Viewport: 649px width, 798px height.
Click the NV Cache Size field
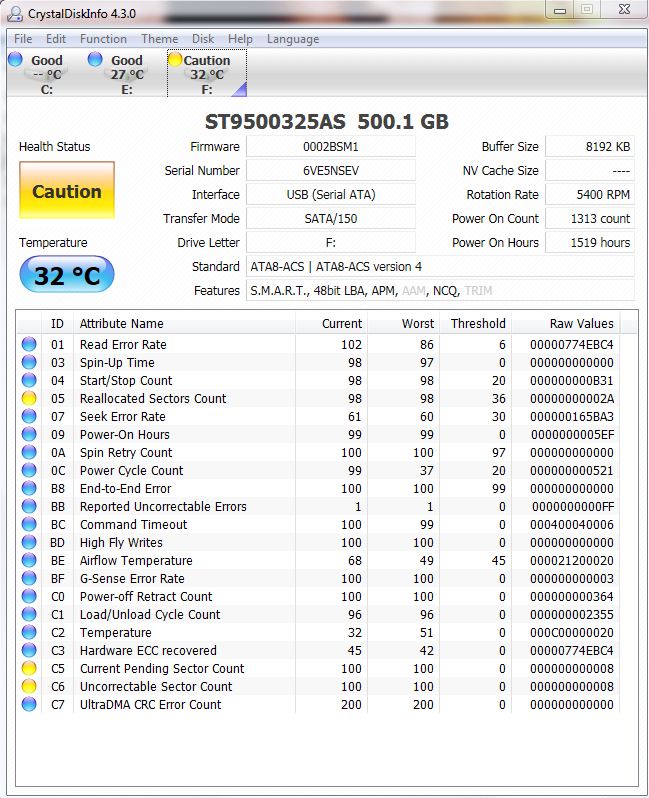[x=590, y=170]
